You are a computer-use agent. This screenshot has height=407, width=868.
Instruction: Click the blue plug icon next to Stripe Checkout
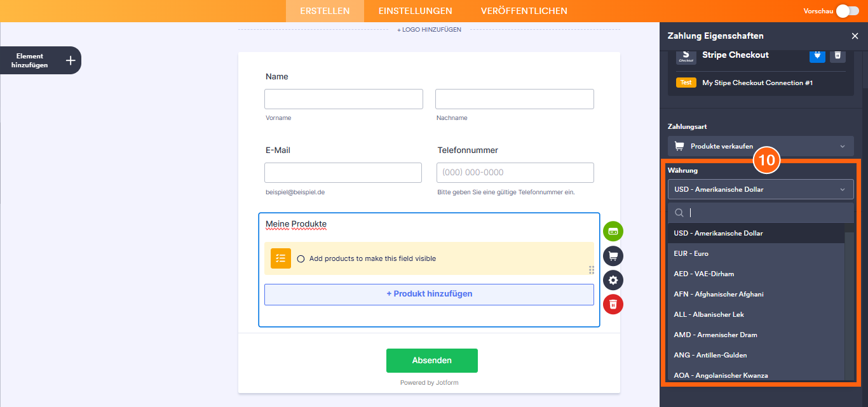[x=817, y=56]
